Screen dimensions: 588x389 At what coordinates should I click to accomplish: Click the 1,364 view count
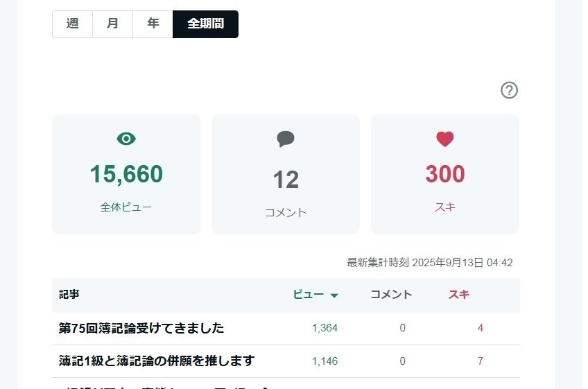(x=325, y=328)
